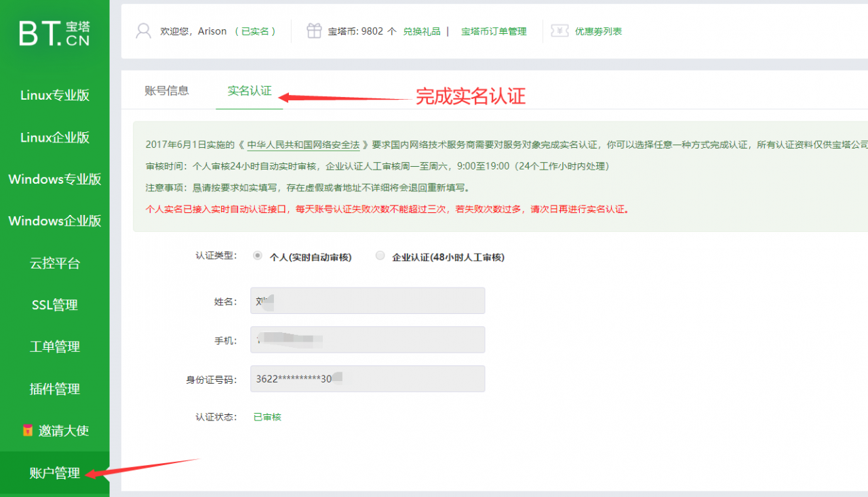Go to Windows专业版 page
868x497 pixels.
coord(55,179)
